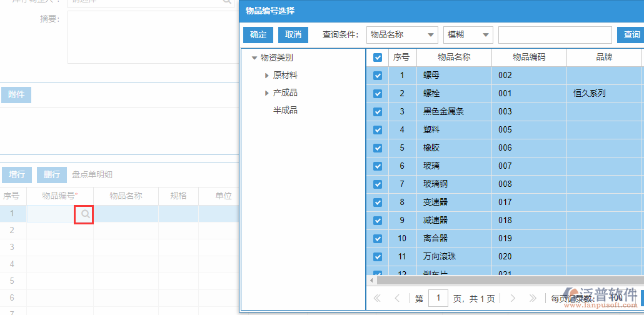Uncheck the row for 黑色金属条
This screenshot has height=315, width=644.
tap(378, 112)
